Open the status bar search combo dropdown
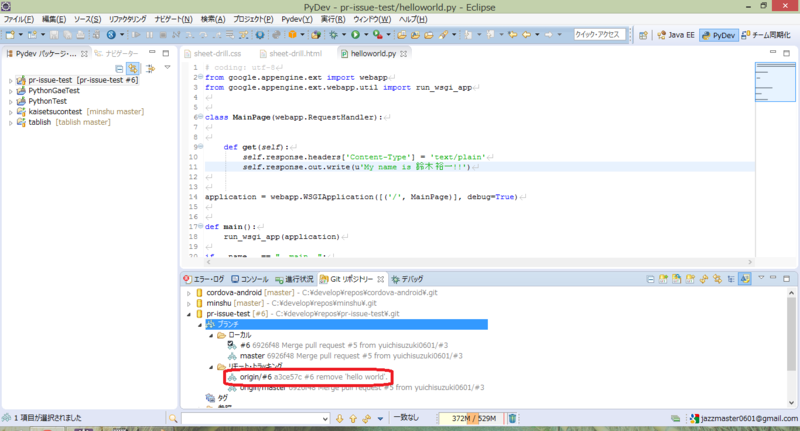The height and width of the screenshot is (431, 800). pos(325,419)
